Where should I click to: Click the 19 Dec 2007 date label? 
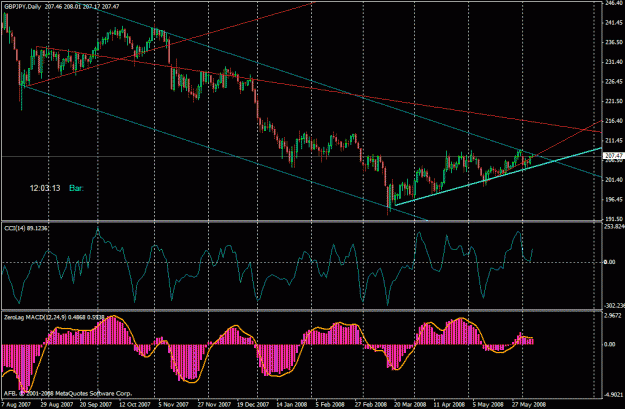point(252,404)
